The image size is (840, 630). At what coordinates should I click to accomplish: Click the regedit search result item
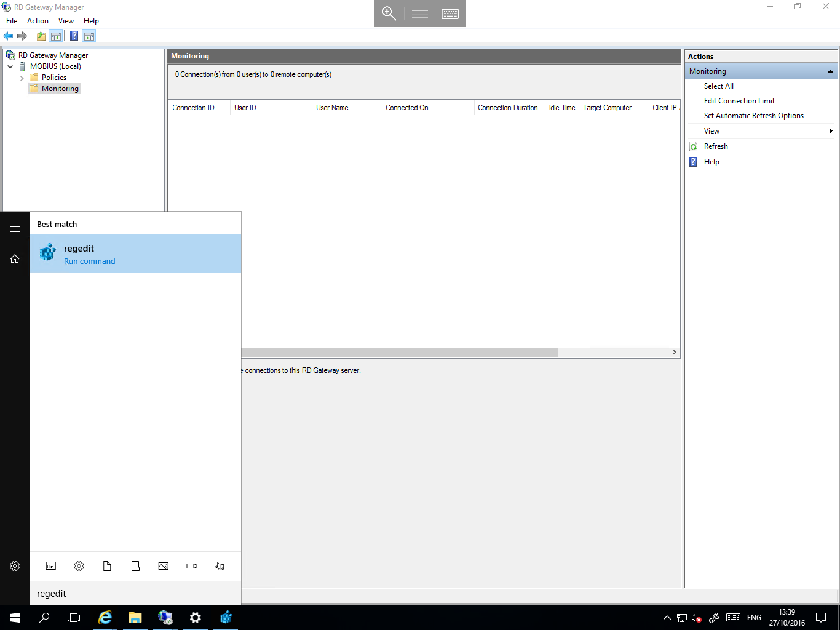pos(135,253)
